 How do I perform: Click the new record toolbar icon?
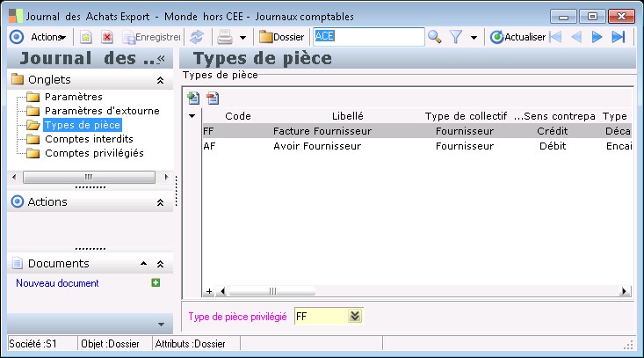point(86,37)
